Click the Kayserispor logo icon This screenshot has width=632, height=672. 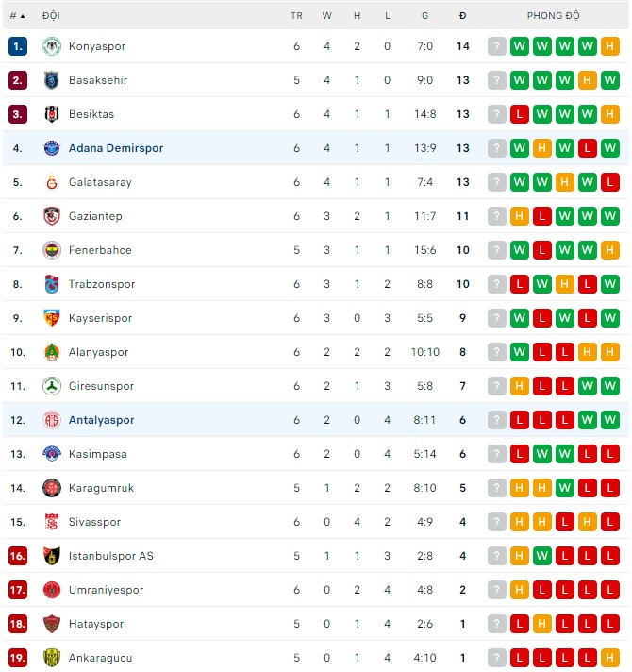(x=51, y=318)
